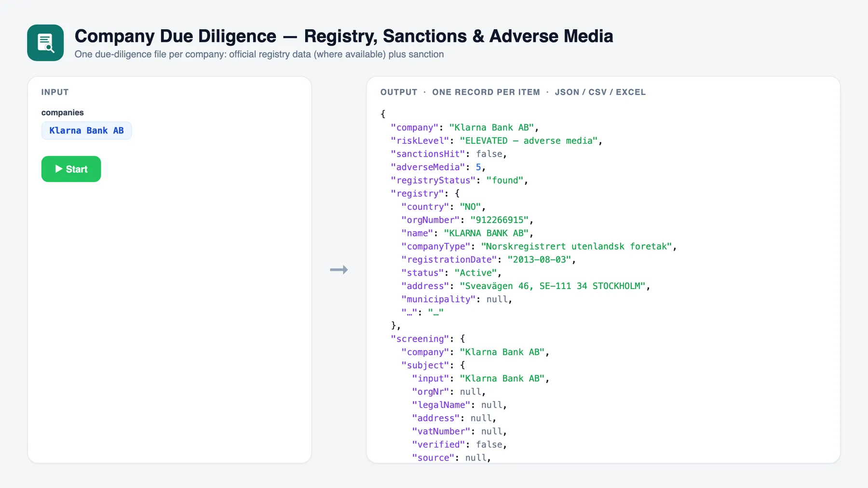Select the "companyType" Norskregistrert line
The image size is (868, 488).
(539, 247)
